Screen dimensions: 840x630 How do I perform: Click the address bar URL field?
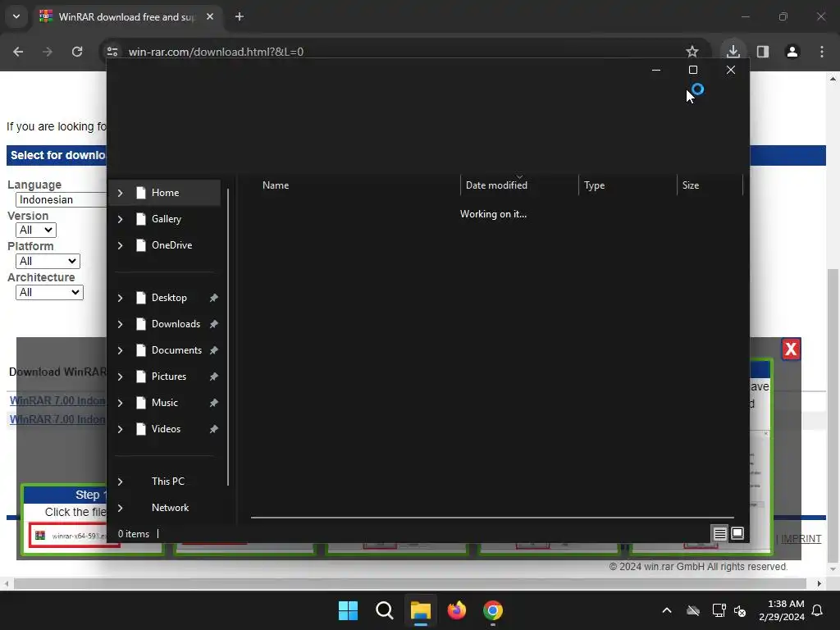coord(396,52)
